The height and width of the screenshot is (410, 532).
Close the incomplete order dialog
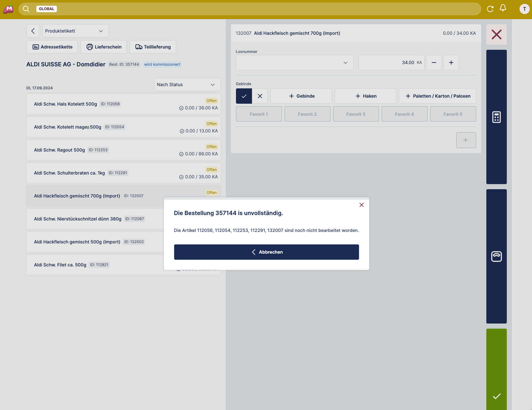pos(361,205)
